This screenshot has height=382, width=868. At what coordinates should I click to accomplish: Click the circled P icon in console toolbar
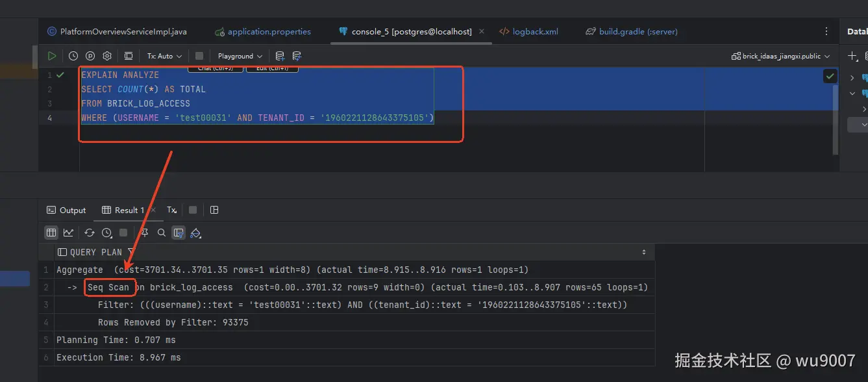click(x=90, y=56)
